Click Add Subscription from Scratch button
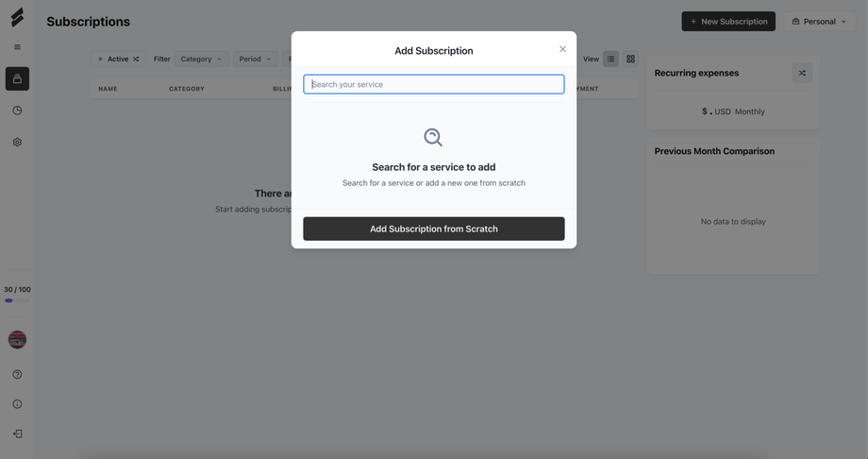Screen dimensions: 868x459 pyautogui.click(x=434, y=229)
